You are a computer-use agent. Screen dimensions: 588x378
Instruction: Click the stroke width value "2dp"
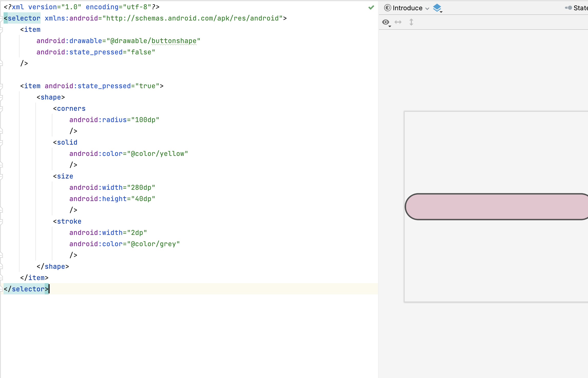137,233
